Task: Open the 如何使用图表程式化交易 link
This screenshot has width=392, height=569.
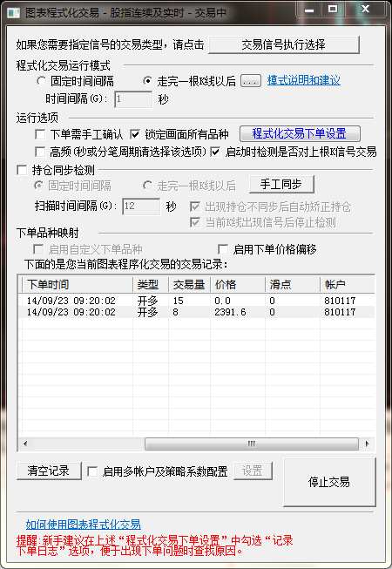Action: (84, 525)
